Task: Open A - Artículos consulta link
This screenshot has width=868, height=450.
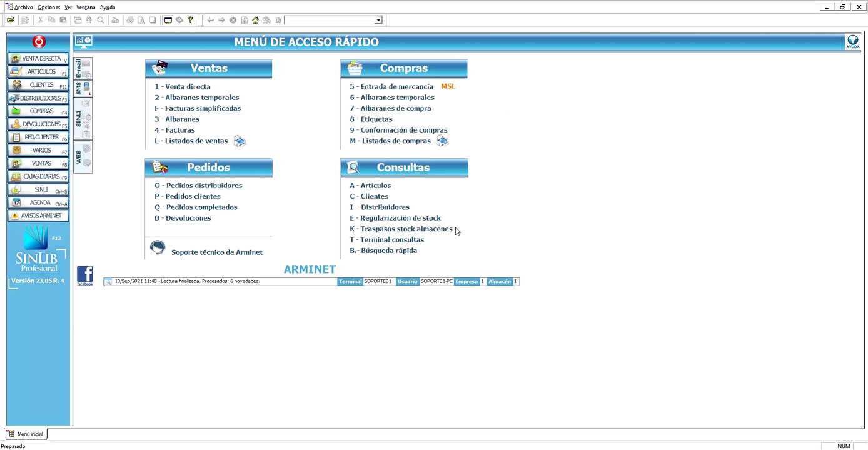Action: [370, 186]
